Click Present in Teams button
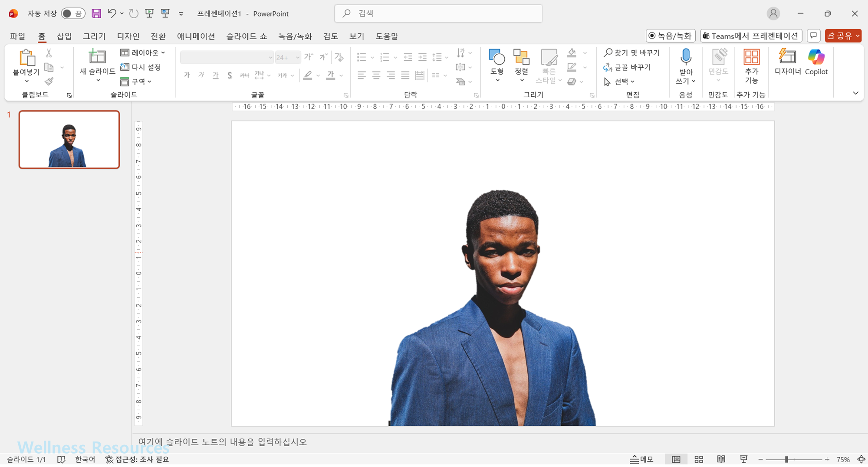 [x=751, y=36]
